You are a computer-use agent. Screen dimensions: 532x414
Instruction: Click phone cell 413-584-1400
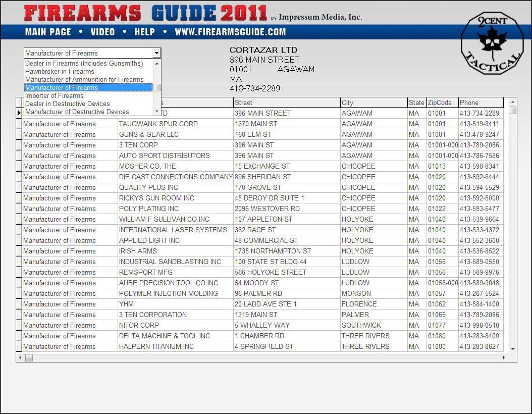pyautogui.click(x=481, y=304)
